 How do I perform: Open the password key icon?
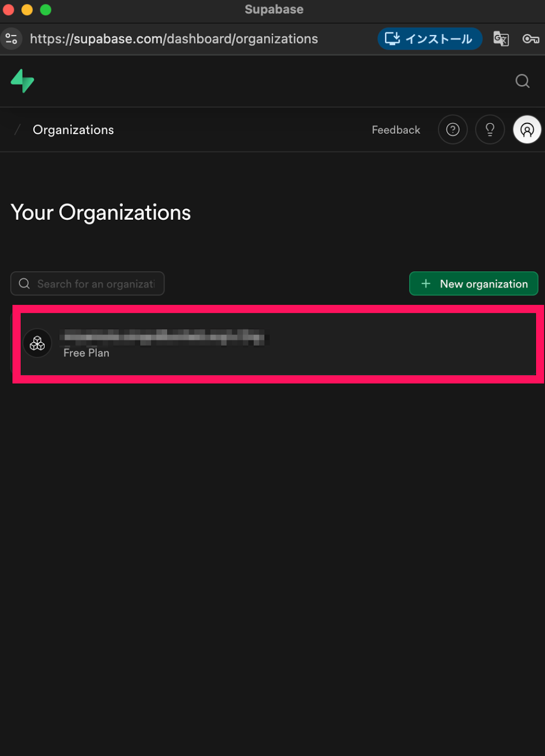pos(530,39)
